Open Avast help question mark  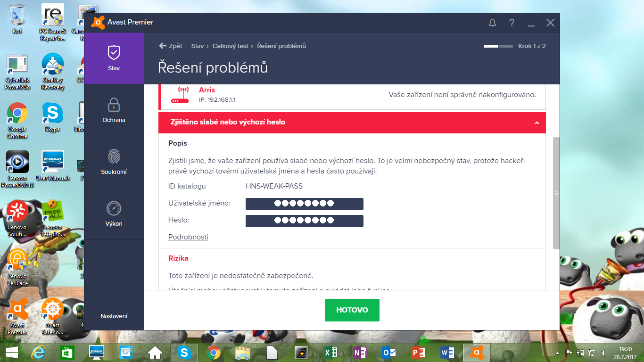click(512, 23)
